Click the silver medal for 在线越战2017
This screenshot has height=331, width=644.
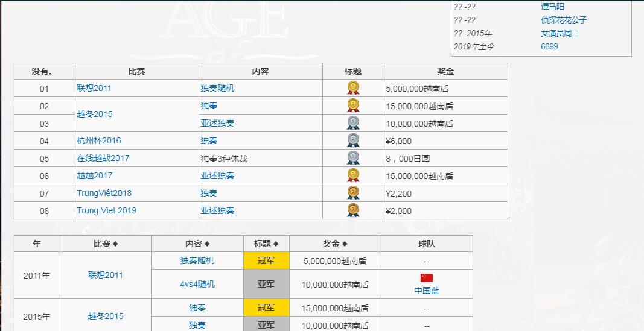353,158
